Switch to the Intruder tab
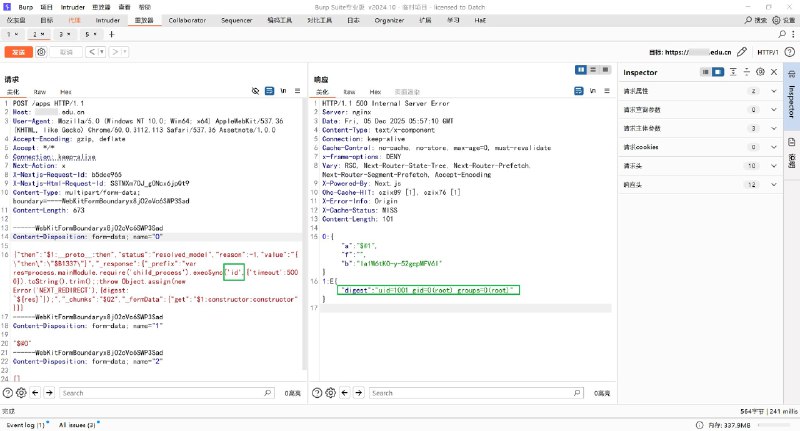This screenshot has height=431, width=800. pos(108,19)
